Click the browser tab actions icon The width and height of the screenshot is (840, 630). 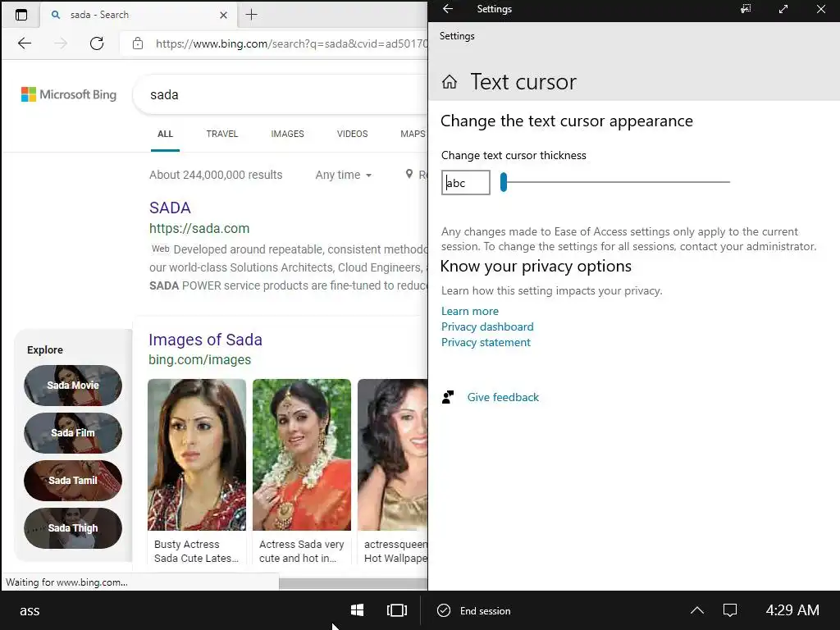pyautogui.click(x=21, y=15)
